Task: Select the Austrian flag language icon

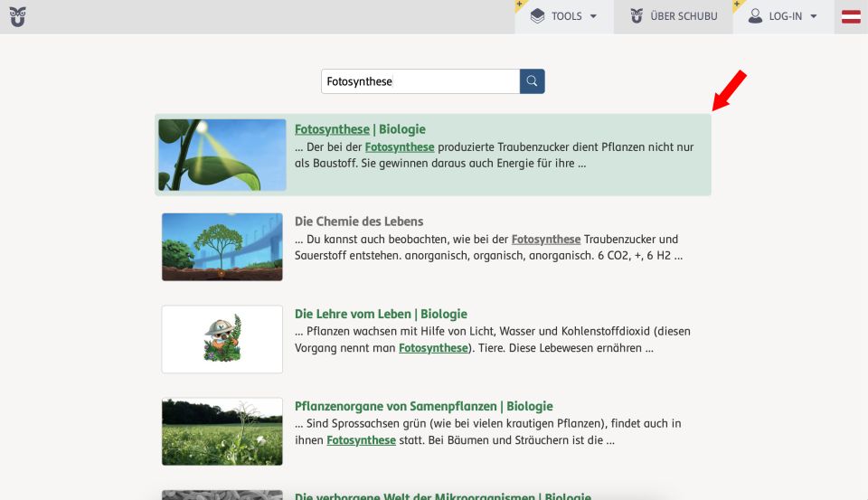Action: pyautogui.click(x=851, y=16)
